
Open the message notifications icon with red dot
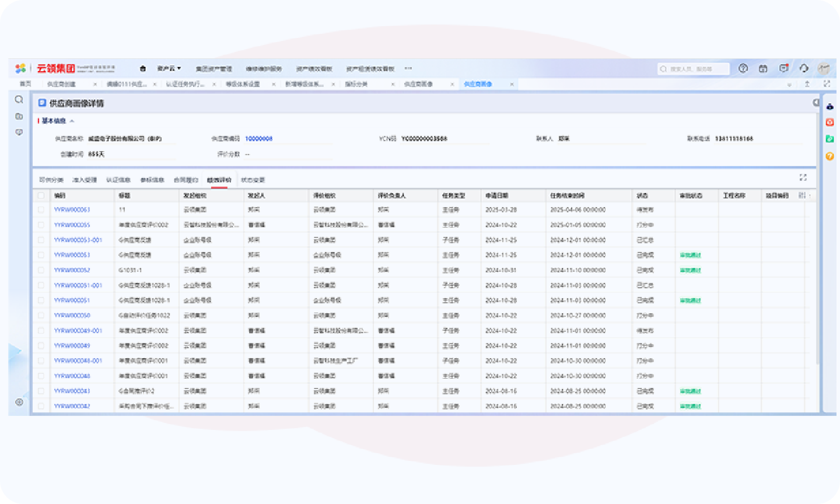(783, 68)
